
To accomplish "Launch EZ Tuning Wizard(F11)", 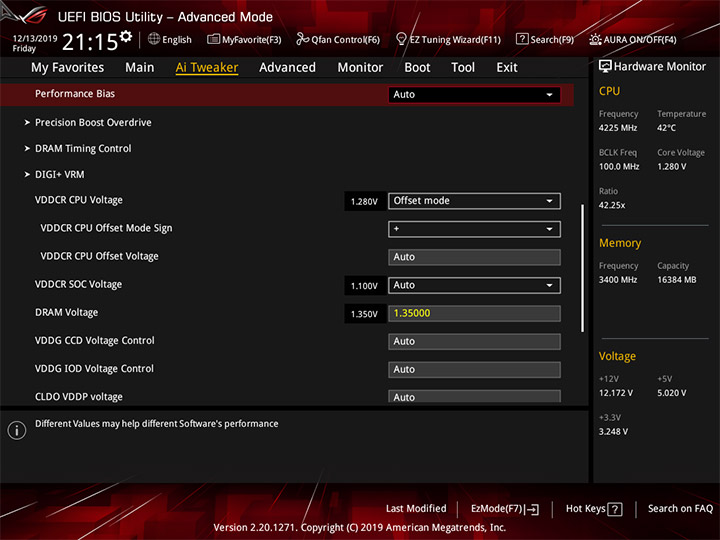I will 448,39.
